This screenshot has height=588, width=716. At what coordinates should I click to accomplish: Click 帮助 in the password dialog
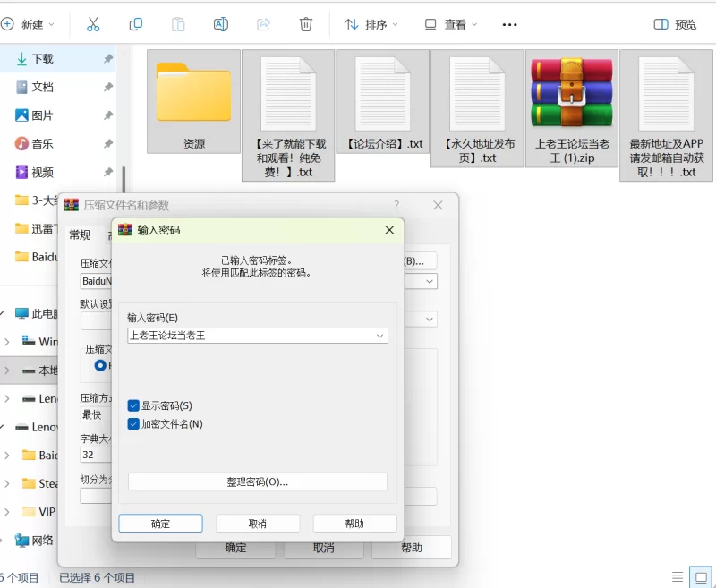coord(354,524)
